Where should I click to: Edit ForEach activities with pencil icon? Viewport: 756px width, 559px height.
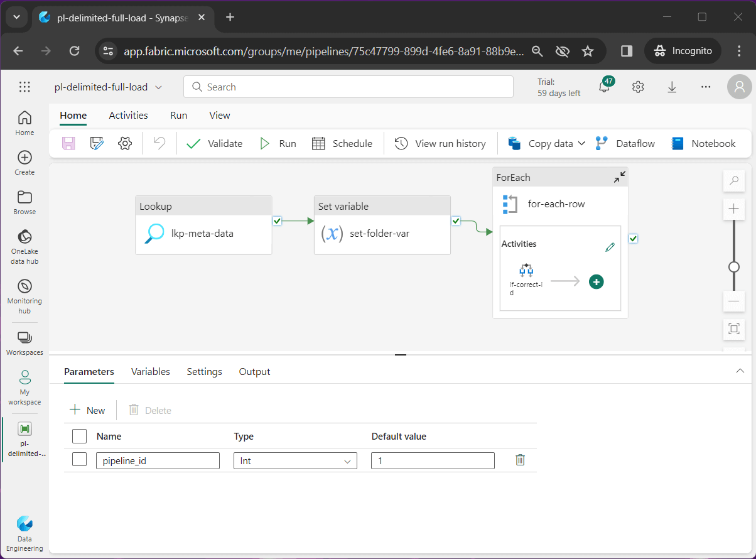pos(610,247)
